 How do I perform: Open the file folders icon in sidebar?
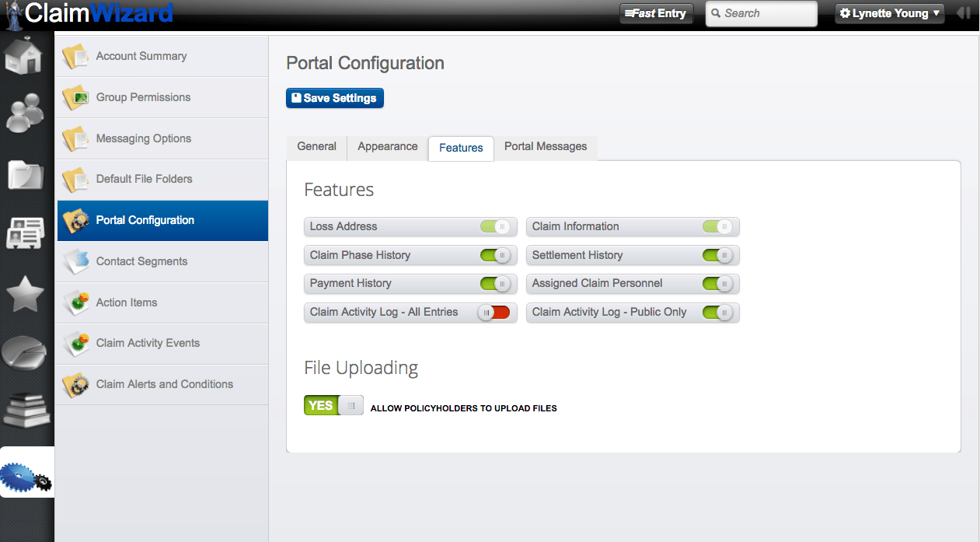25,173
